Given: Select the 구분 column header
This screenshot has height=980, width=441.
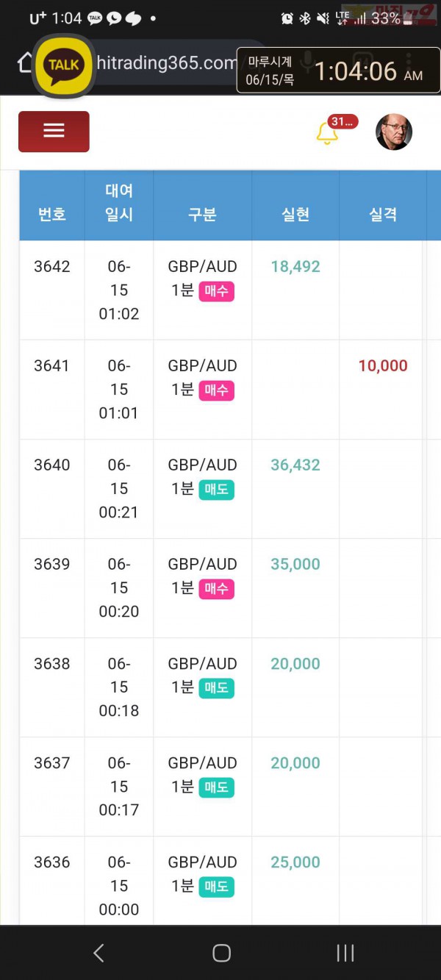Looking at the screenshot, I should [202, 214].
